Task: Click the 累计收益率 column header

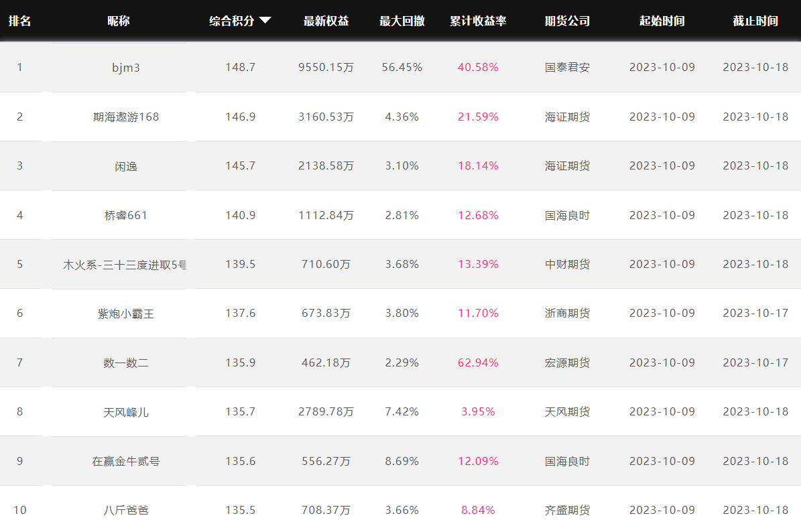Action: pyautogui.click(x=478, y=21)
